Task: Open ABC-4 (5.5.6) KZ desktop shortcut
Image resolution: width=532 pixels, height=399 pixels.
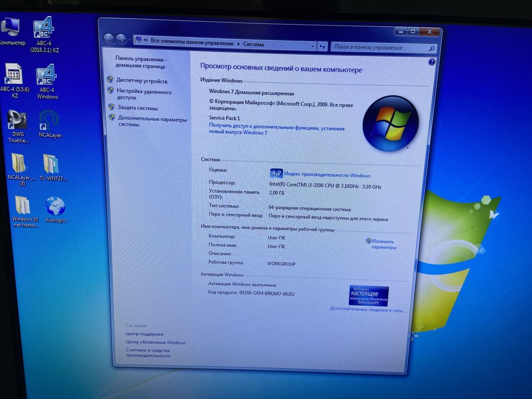Action: tap(14, 81)
